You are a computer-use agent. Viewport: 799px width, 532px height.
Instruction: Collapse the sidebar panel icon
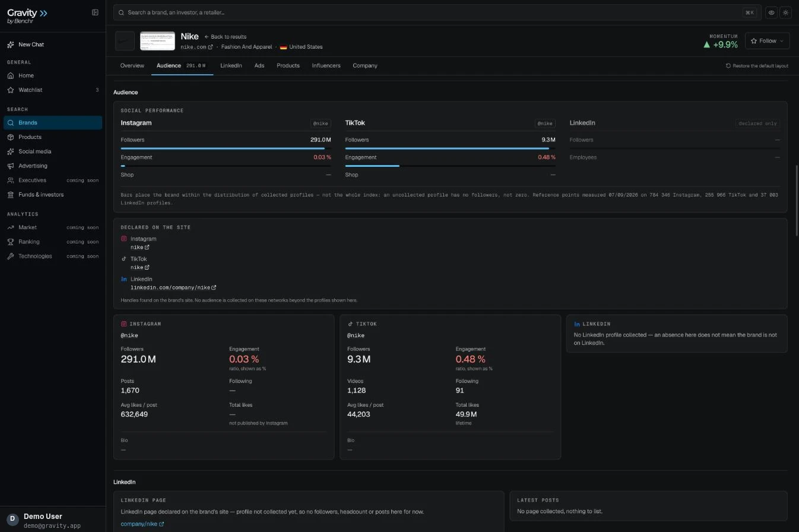click(95, 12)
